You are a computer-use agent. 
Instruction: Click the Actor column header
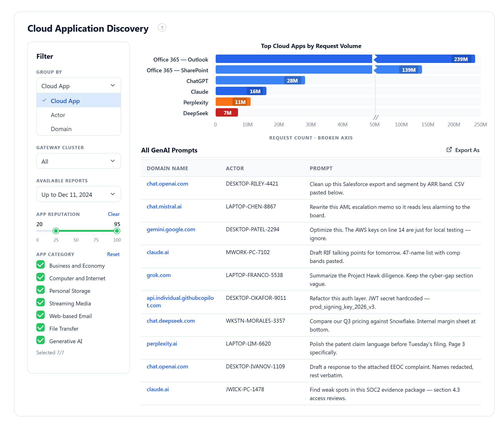coord(235,168)
